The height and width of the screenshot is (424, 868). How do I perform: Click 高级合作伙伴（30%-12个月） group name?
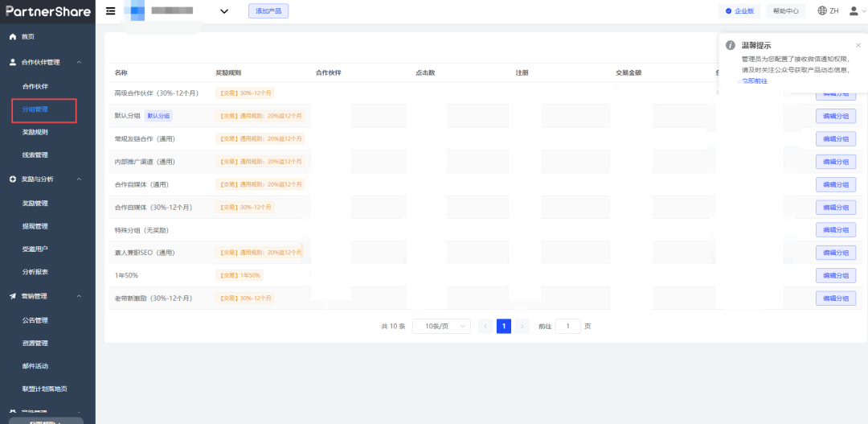coord(157,93)
